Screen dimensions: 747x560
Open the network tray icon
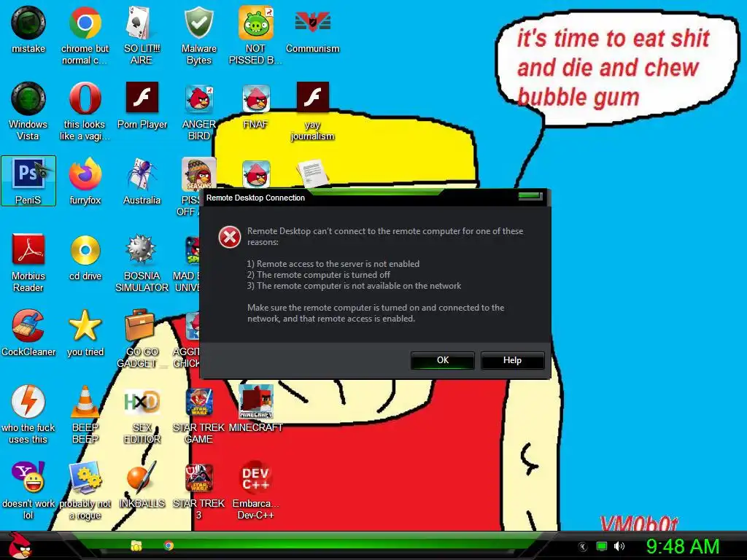(602, 546)
